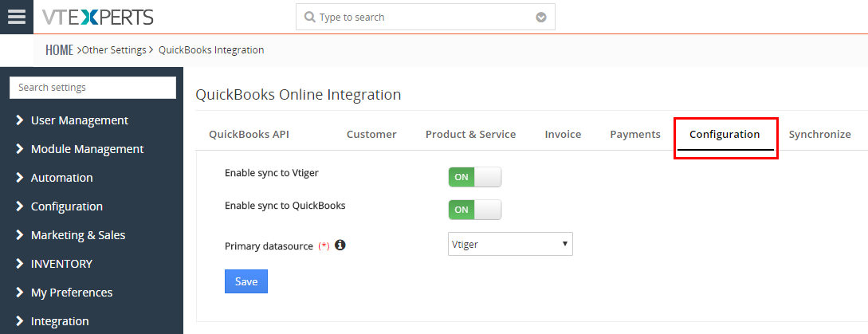The width and height of the screenshot is (868, 334).
Task: Click the 'QuickBooks Online Integration' heading
Action: click(x=298, y=95)
